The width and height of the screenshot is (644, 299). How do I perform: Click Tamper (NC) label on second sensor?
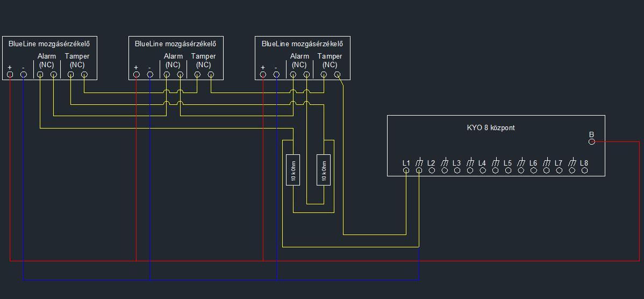point(203,60)
